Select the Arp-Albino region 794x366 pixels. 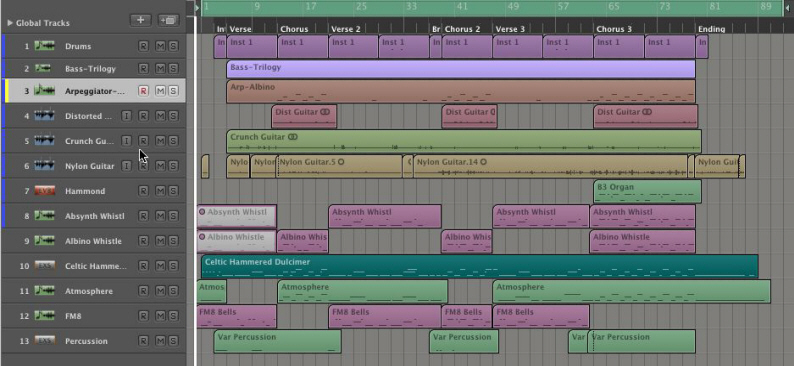461,91
